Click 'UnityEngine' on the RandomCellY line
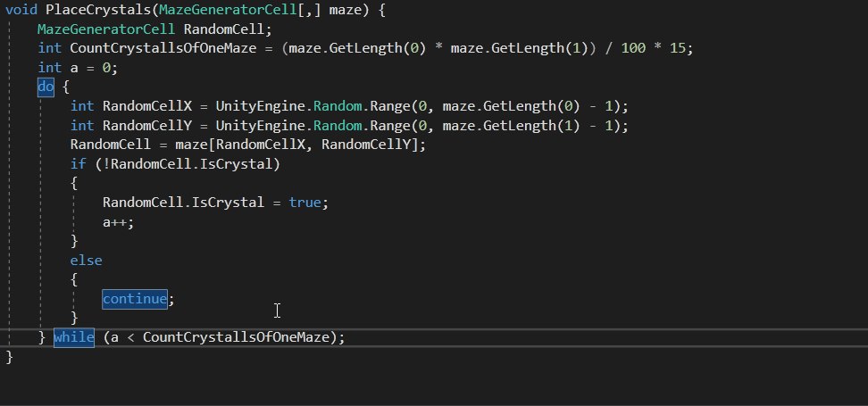 (x=260, y=126)
